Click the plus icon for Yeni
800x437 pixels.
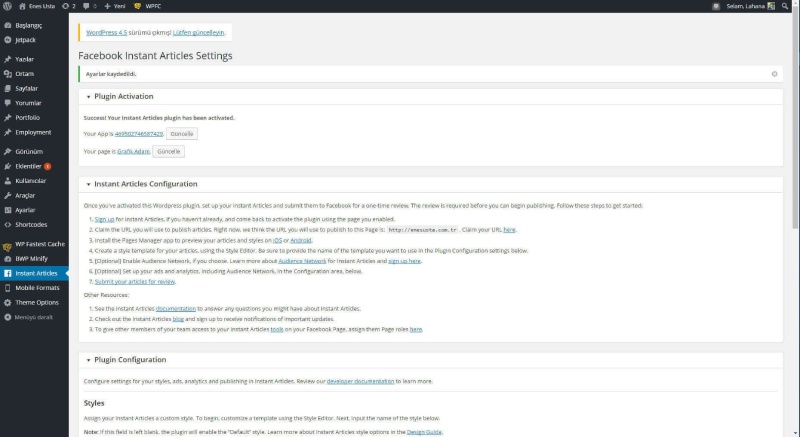(107, 6)
